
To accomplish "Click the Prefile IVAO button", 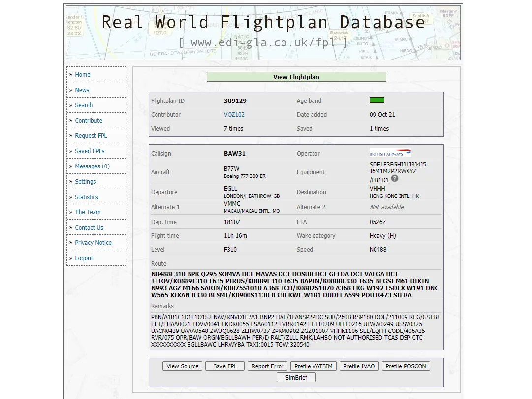I will (x=359, y=366).
